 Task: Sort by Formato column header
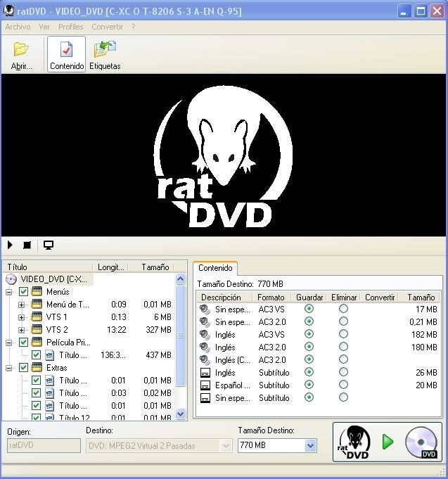(271, 298)
